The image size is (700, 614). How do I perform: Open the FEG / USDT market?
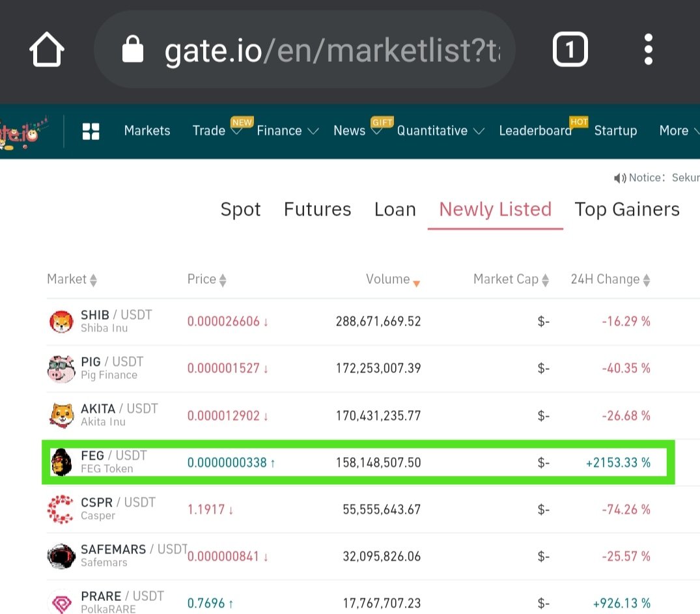(x=114, y=456)
